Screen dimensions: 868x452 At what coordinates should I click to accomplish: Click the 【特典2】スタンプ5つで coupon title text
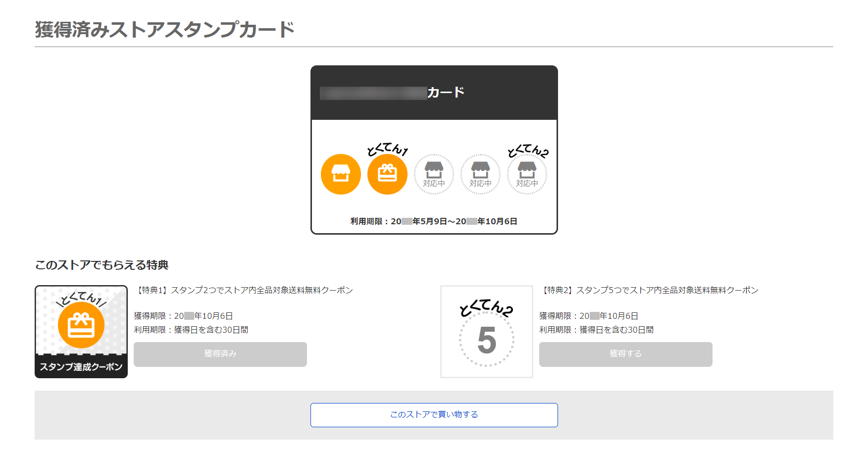pos(649,290)
